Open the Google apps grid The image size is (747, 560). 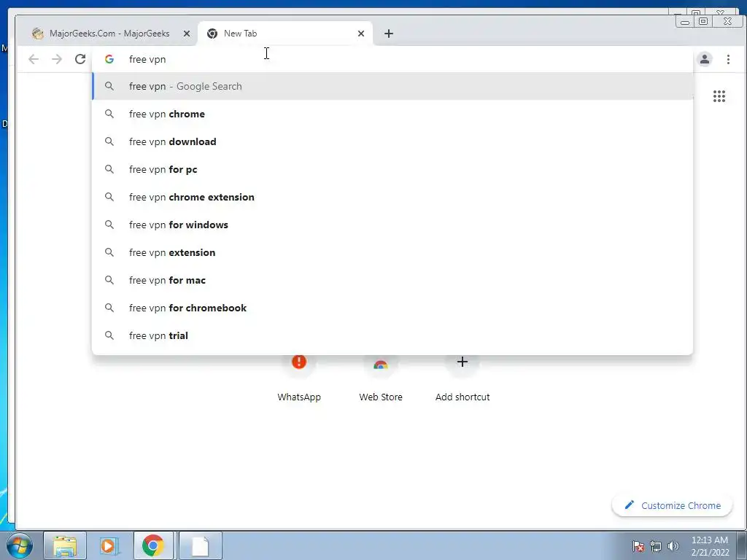(719, 96)
